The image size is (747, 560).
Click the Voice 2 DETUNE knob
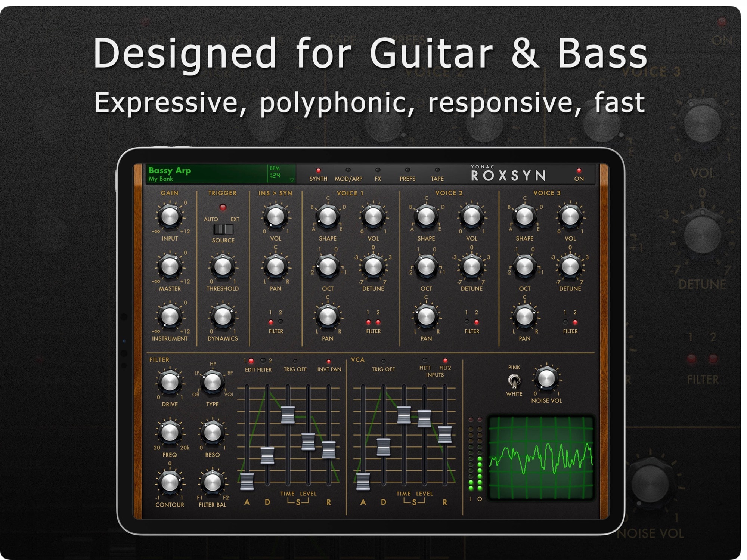coord(471,266)
